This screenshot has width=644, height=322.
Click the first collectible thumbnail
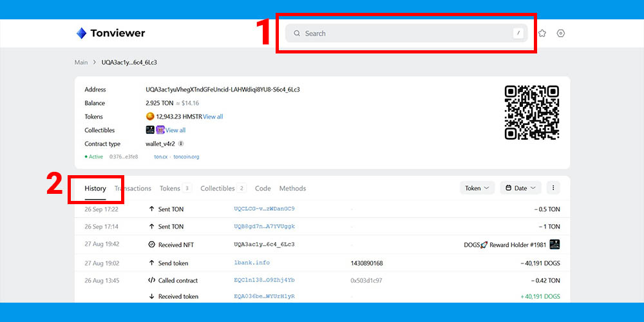150,130
